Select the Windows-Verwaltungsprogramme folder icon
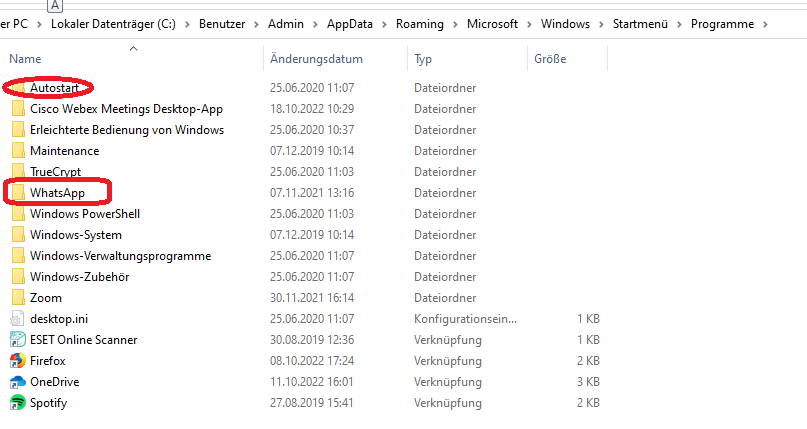807x429 pixels. pos(17,256)
